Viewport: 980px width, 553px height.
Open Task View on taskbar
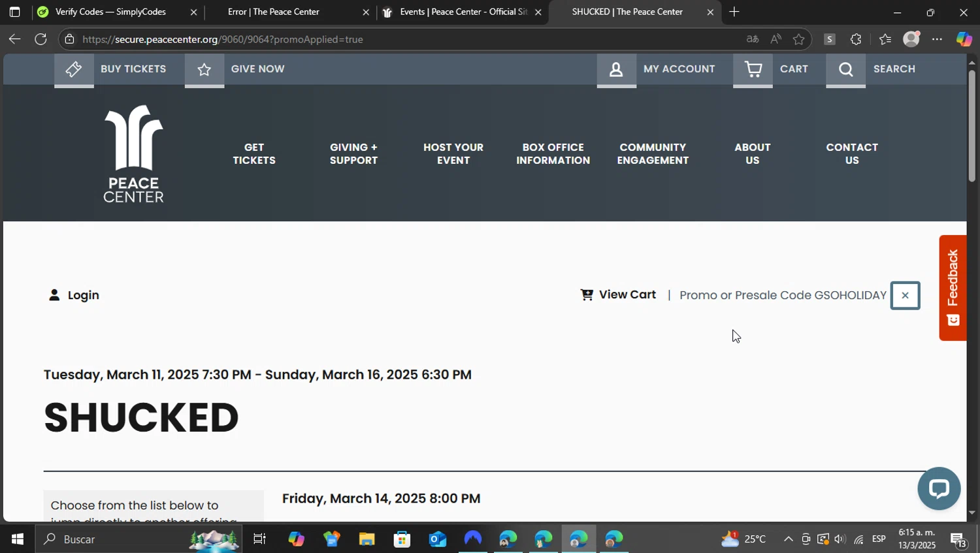(x=259, y=539)
